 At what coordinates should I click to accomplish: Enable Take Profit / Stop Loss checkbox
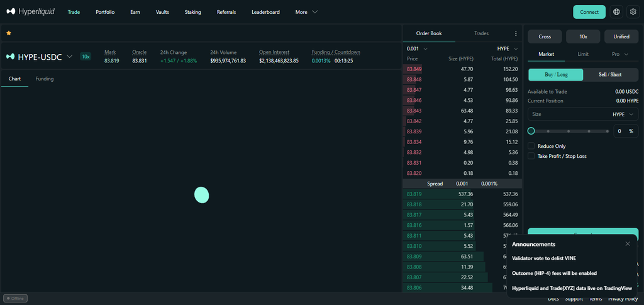(x=531, y=156)
